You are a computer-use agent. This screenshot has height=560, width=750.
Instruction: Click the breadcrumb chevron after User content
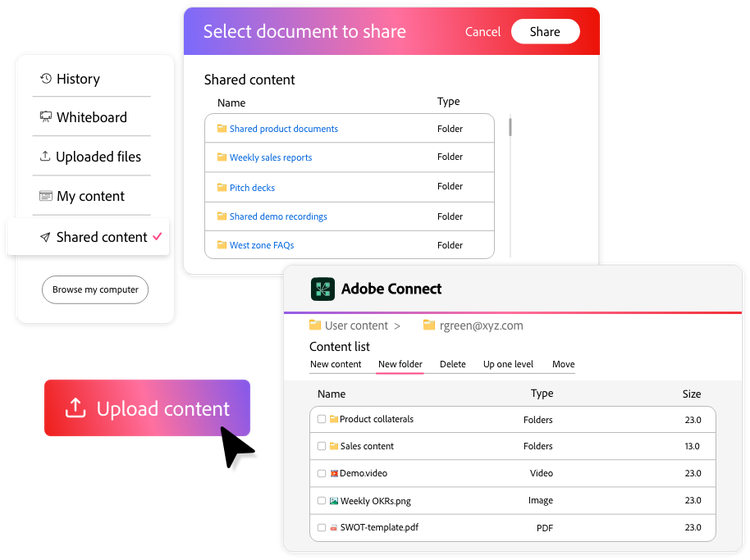[397, 326]
